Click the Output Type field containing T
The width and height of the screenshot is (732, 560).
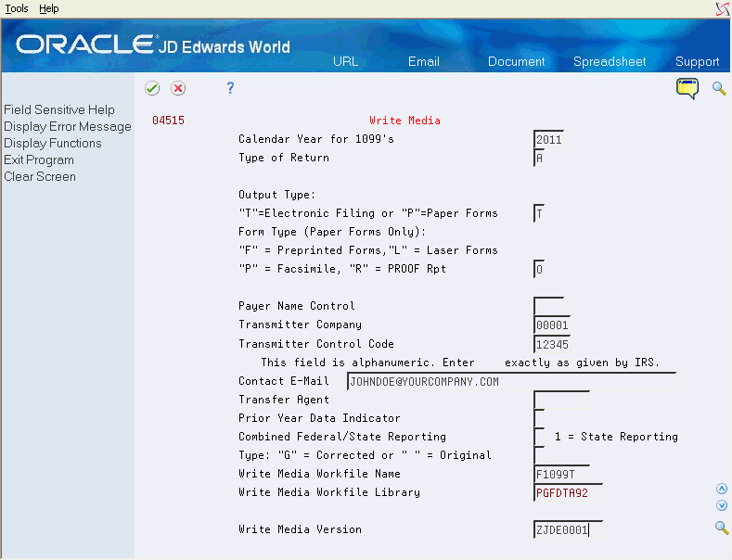click(x=539, y=214)
